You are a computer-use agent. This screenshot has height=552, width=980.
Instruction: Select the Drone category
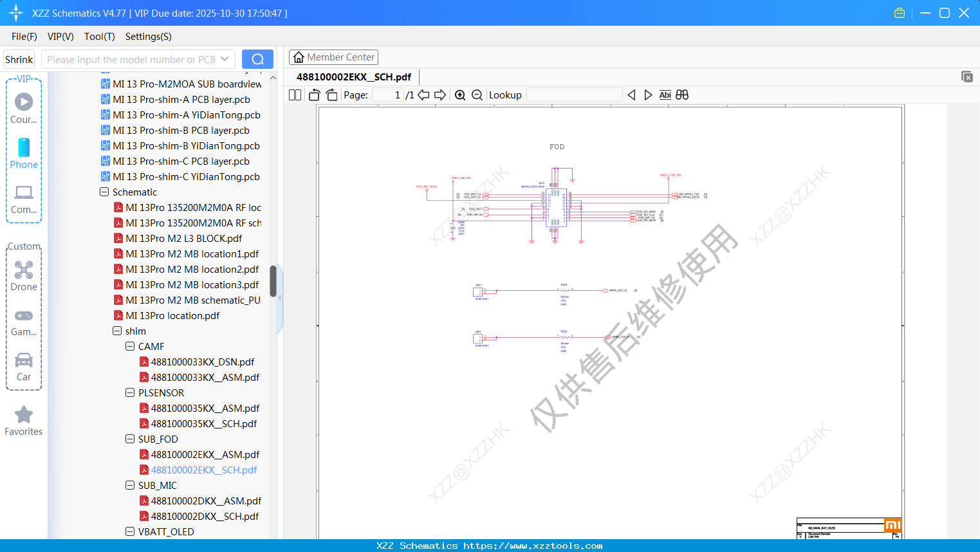coord(24,276)
